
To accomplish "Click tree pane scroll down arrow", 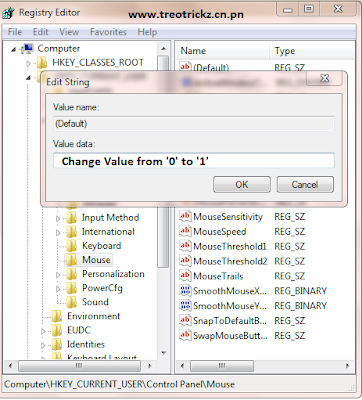I will [163, 352].
